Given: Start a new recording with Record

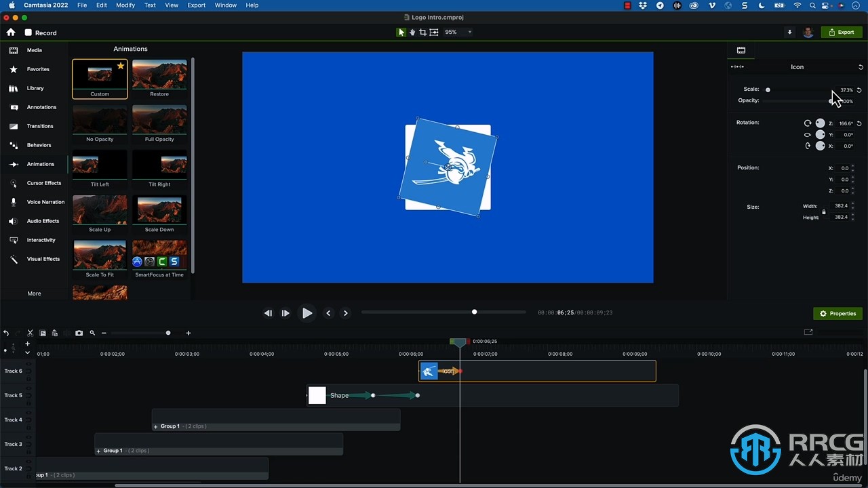Looking at the screenshot, I should click(41, 33).
